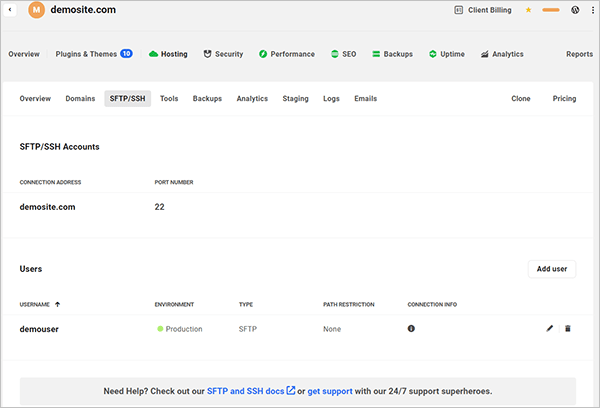Viewport: 600px width, 408px height.
Task: Edit demouser with the pencil icon
Action: pyautogui.click(x=549, y=328)
